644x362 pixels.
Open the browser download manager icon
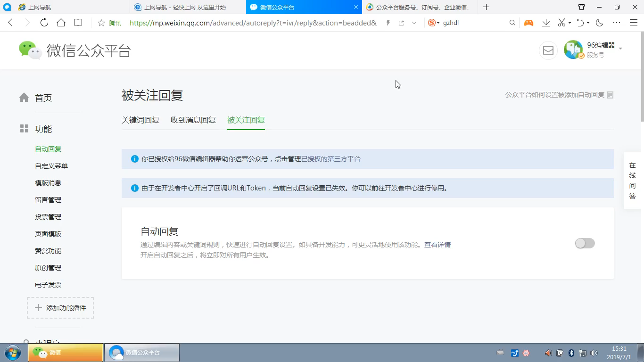[546, 22]
